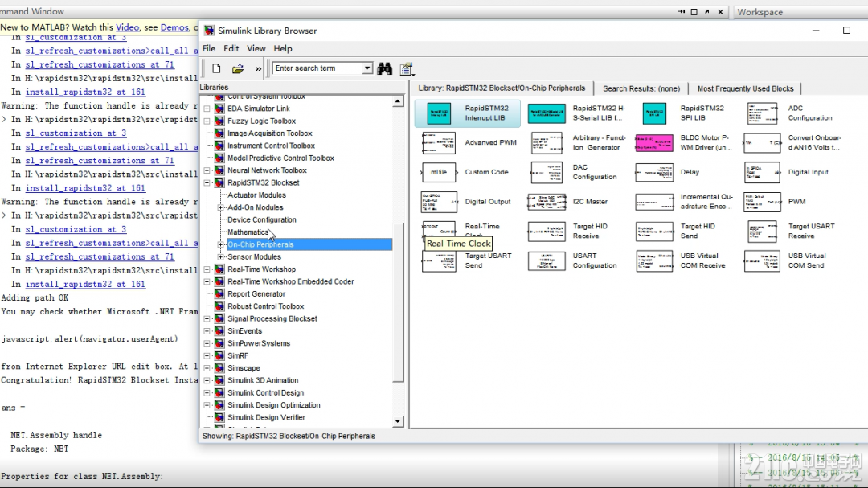Expand the Neural Network Toolbox node
The width and height of the screenshot is (868, 488).
click(207, 170)
